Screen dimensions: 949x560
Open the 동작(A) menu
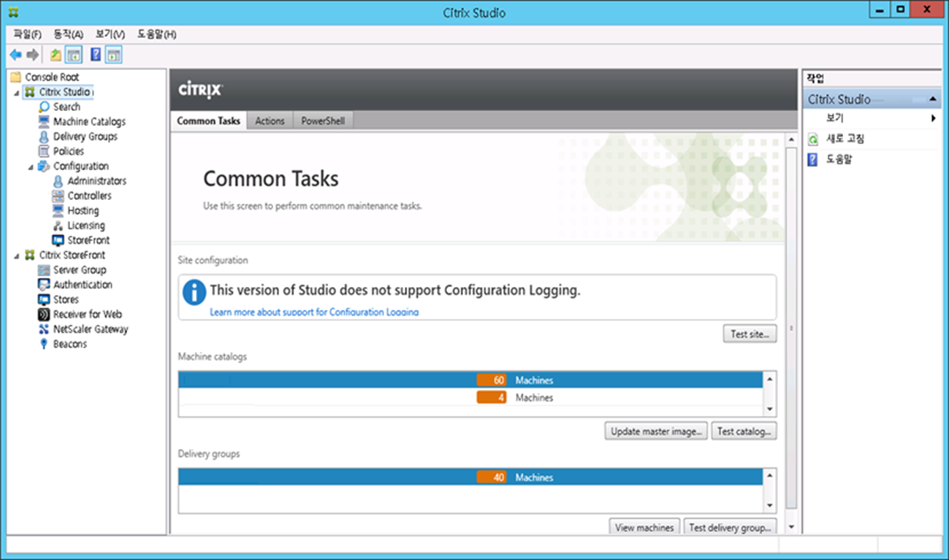69,34
